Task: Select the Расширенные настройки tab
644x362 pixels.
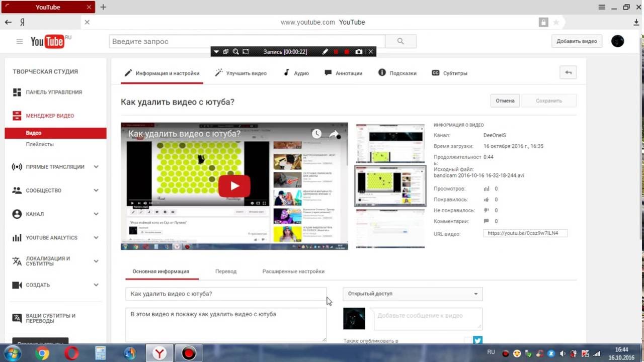Action: pyautogui.click(x=293, y=271)
